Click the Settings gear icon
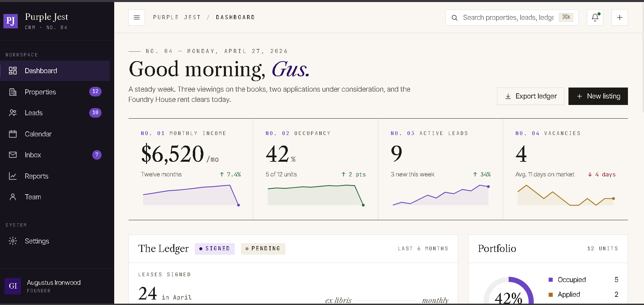This screenshot has width=644, height=305. [13, 241]
